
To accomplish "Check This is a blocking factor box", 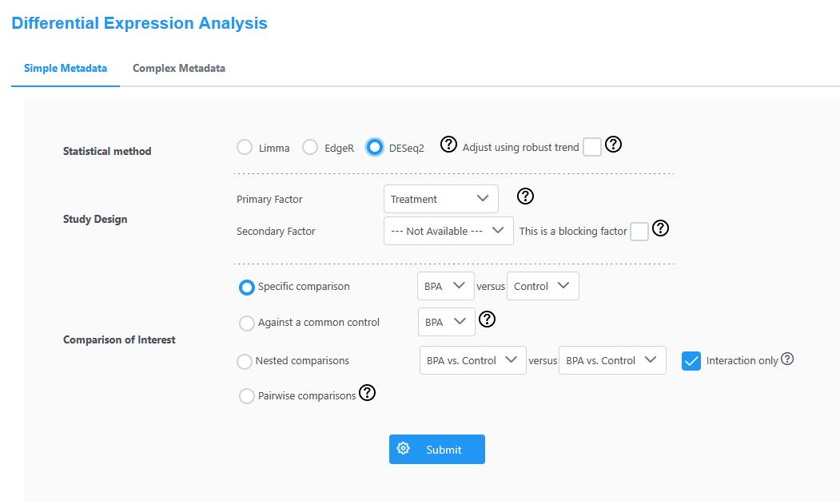I will (639, 232).
